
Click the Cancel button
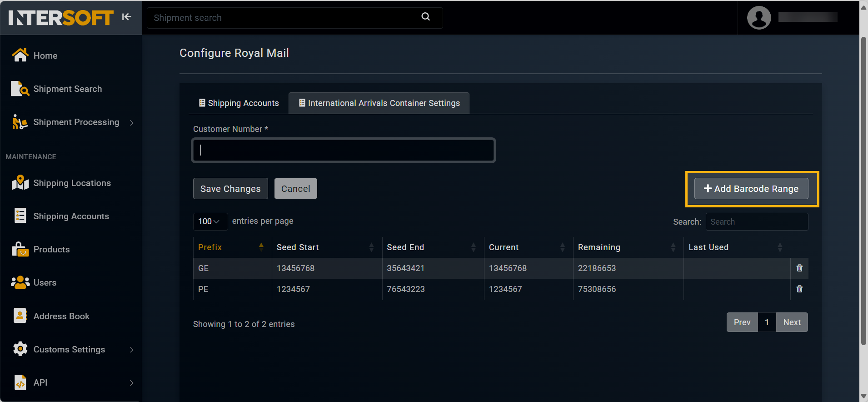pyautogui.click(x=295, y=188)
